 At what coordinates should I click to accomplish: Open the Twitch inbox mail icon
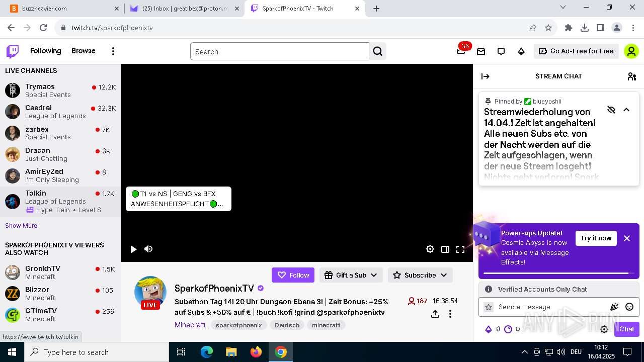[x=481, y=51]
